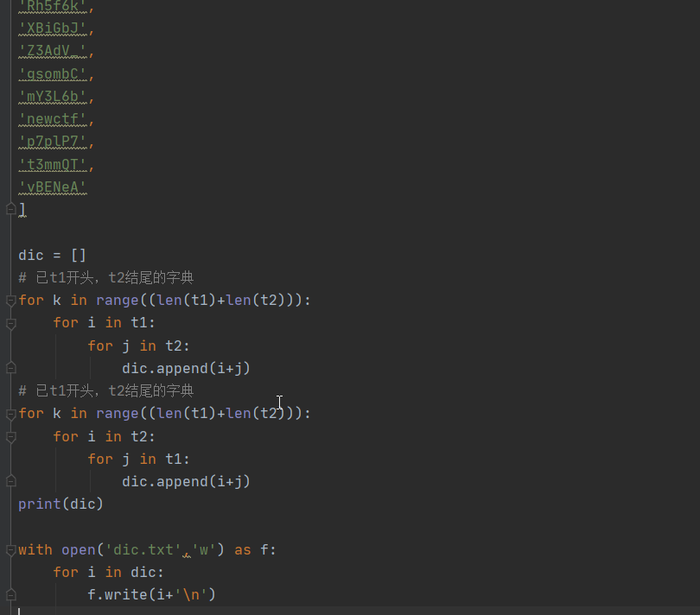700x615 pixels.
Task: Place cursor in the 'p7plP7' string
Action: (53, 142)
